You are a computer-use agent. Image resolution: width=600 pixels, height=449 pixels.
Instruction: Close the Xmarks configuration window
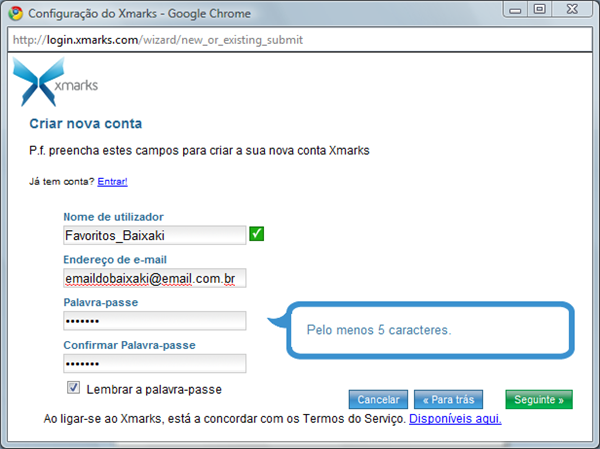pos(572,10)
